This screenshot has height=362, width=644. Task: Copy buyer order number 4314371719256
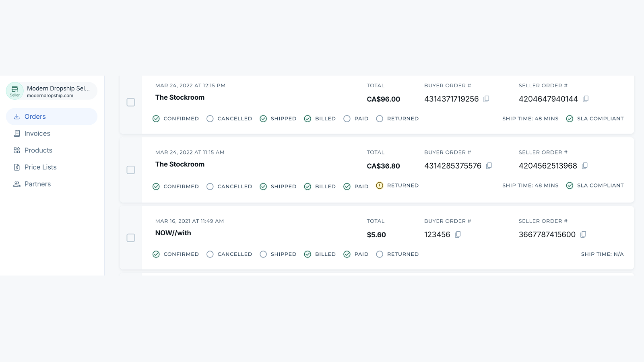point(486,99)
